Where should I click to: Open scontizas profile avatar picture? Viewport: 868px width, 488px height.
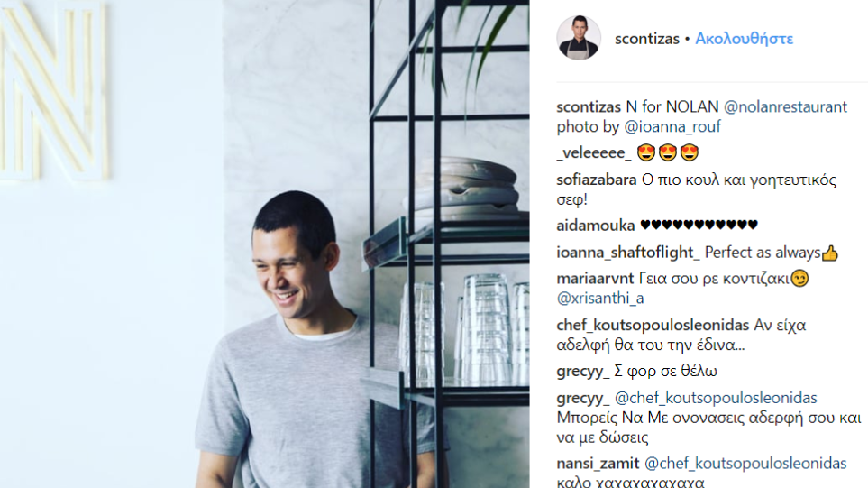click(x=579, y=38)
